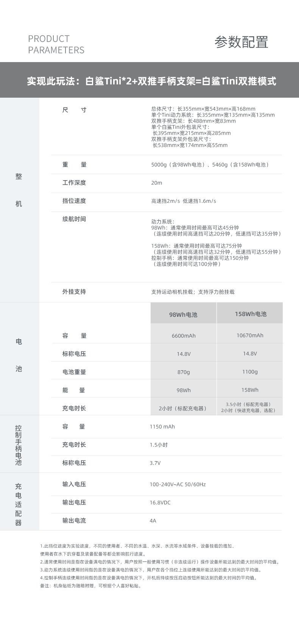Click the '输出电压' label

coord(74,502)
